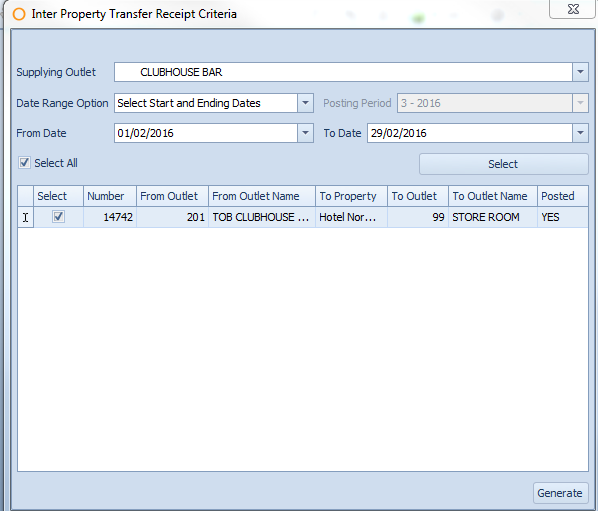The width and height of the screenshot is (598, 513).
Task: Expand the Supplying Outlet dropdown arrow
Action: click(x=580, y=72)
